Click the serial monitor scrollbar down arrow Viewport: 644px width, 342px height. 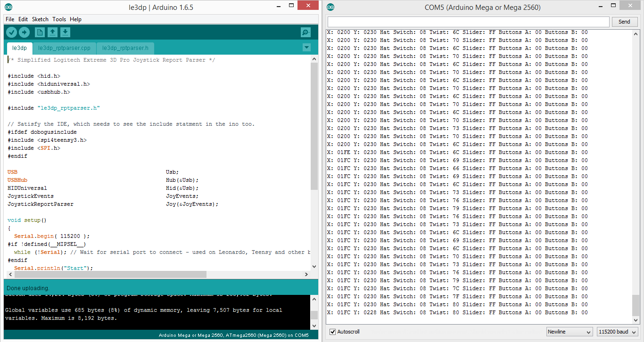click(x=636, y=320)
